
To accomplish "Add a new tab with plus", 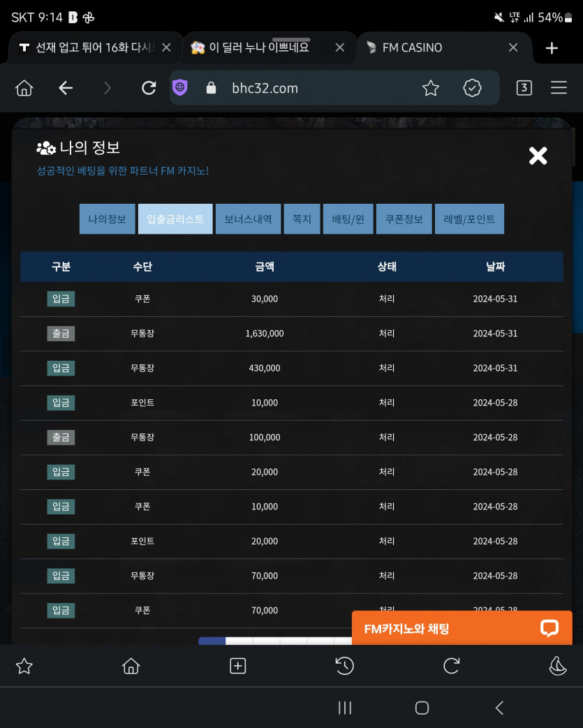I will (552, 48).
